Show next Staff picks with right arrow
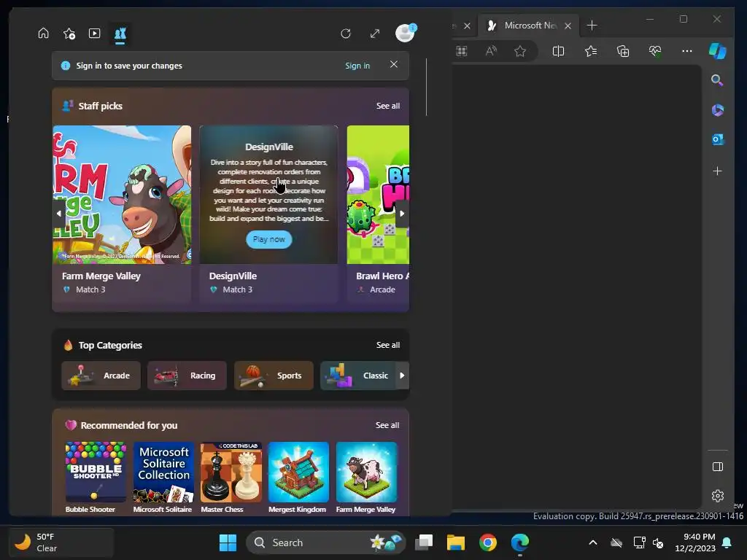 (402, 214)
